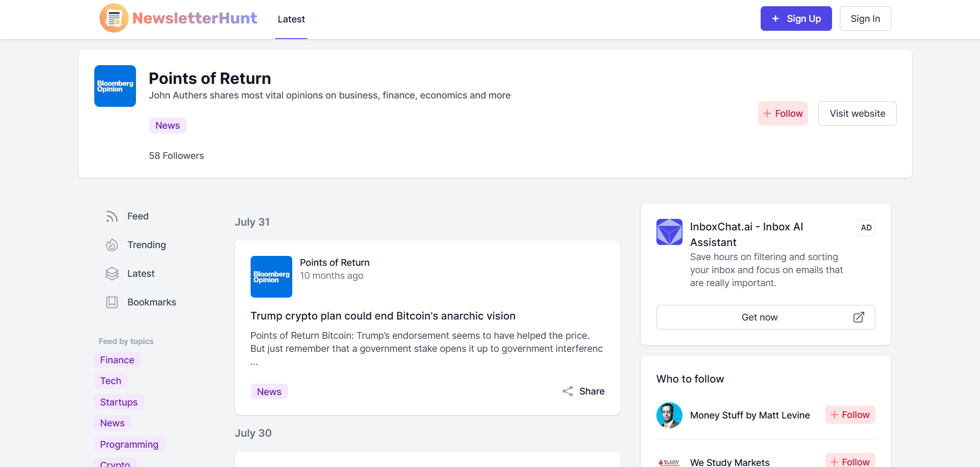Image resolution: width=980 pixels, height=467 pixels.
Task: Follow Money Stuff by Matt Levine
Action: (850, 415)
